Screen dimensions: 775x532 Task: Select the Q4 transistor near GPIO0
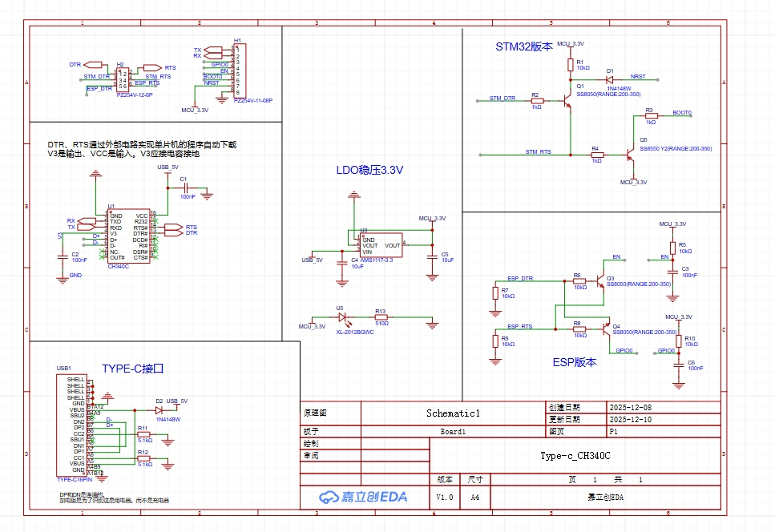[x=606, y=329]
